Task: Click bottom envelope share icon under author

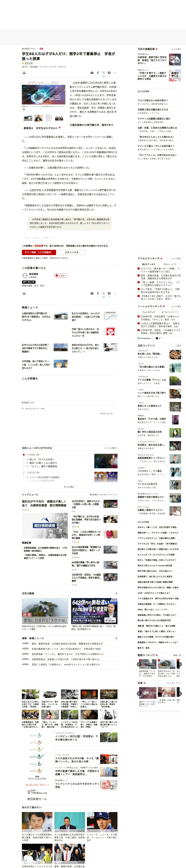Action: (x=92, y=294)
